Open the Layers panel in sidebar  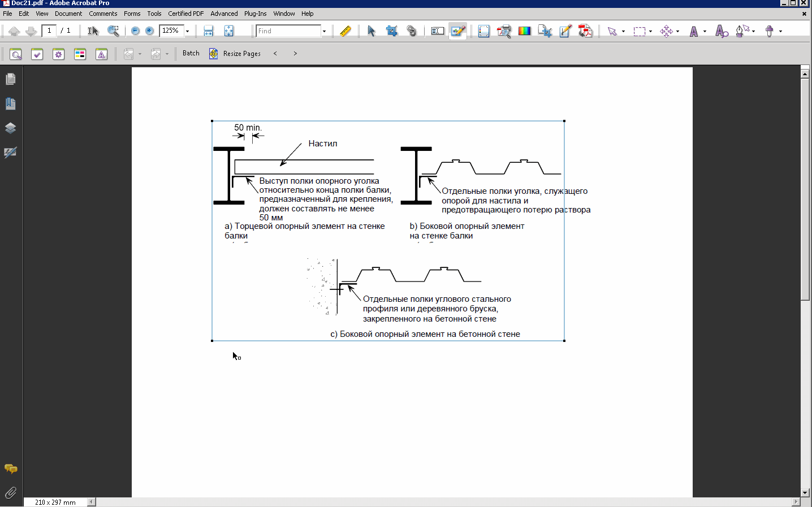pos(10,128)
